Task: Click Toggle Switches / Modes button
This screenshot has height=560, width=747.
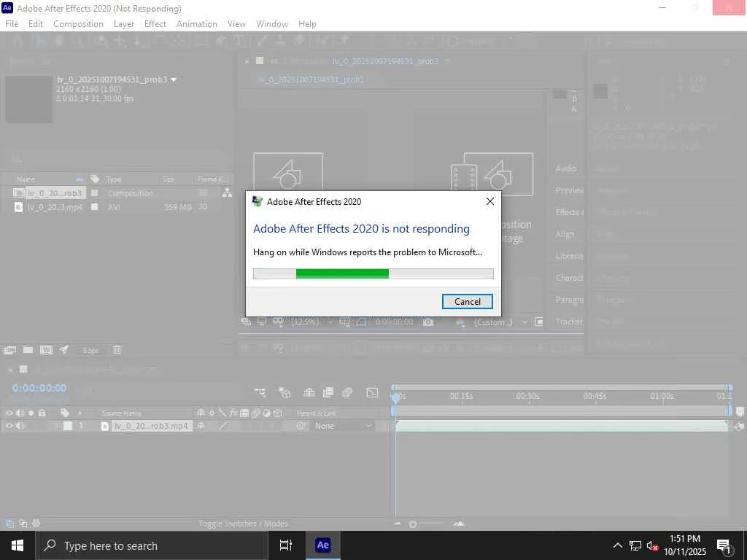Action: (x=243, y=524)
